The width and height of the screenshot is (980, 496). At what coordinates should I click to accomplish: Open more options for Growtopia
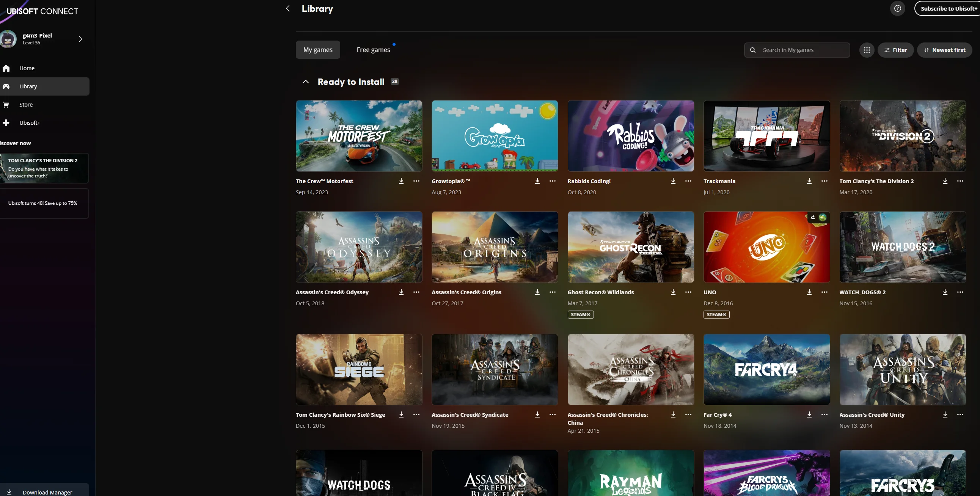click(553, 181)
